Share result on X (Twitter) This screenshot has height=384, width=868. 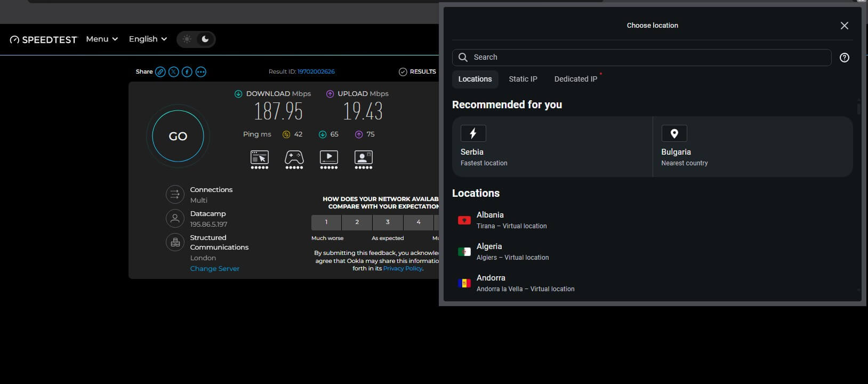pyautogui.click(x=174, y=71)
